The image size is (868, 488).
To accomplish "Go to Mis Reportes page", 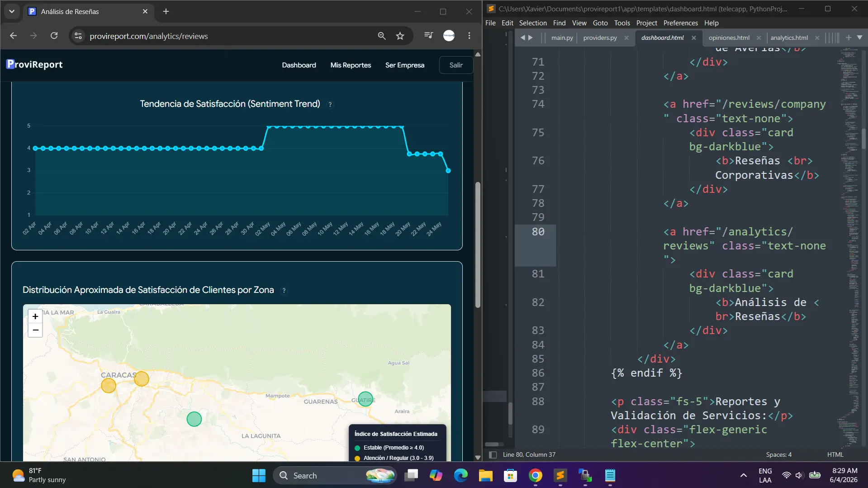I will 351,65.
